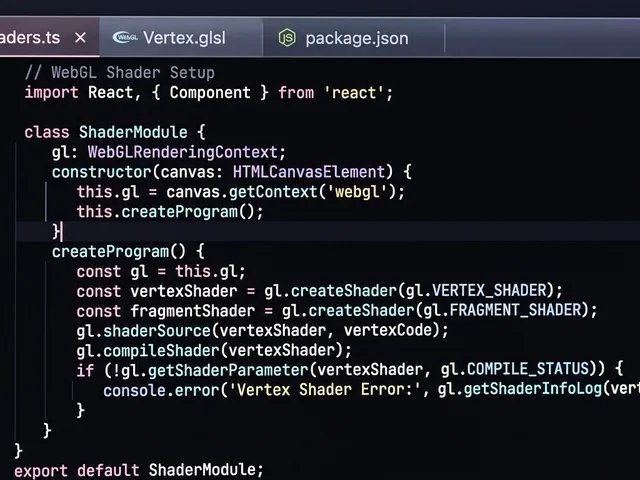Click the word 'import' in the React line

point(51,93)
